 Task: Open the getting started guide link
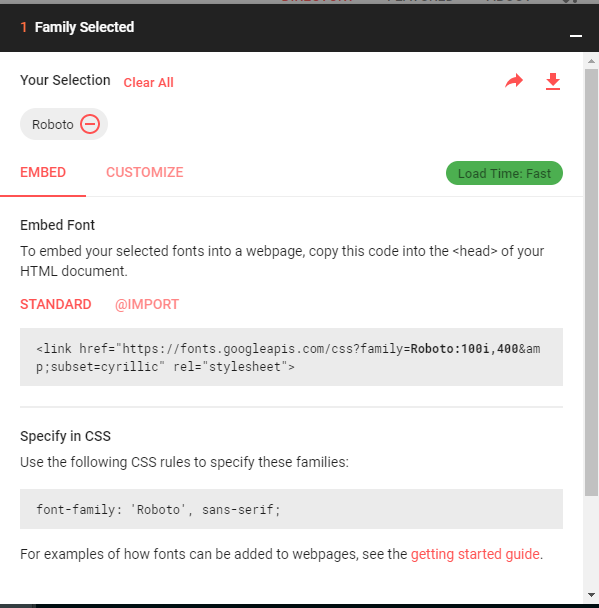(475, 554)
